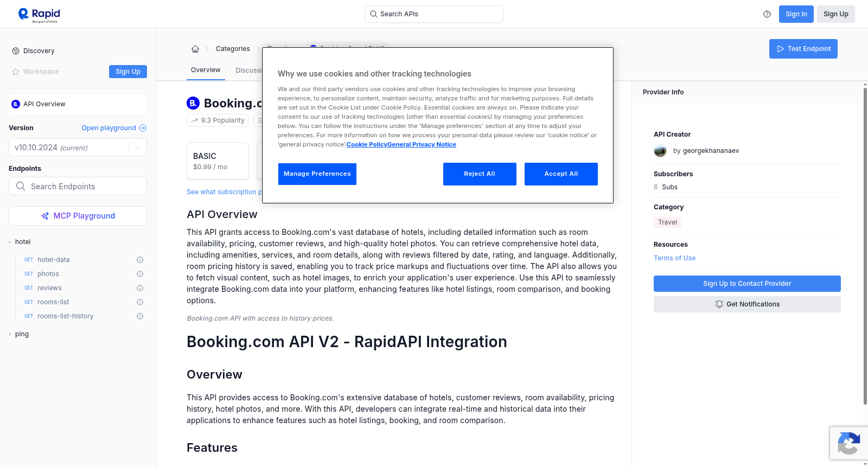The height and width of the screenshot is (467, 868).
Task: Click the info icon for reviews
Action: pyautogui.click(x=140, y=288)
